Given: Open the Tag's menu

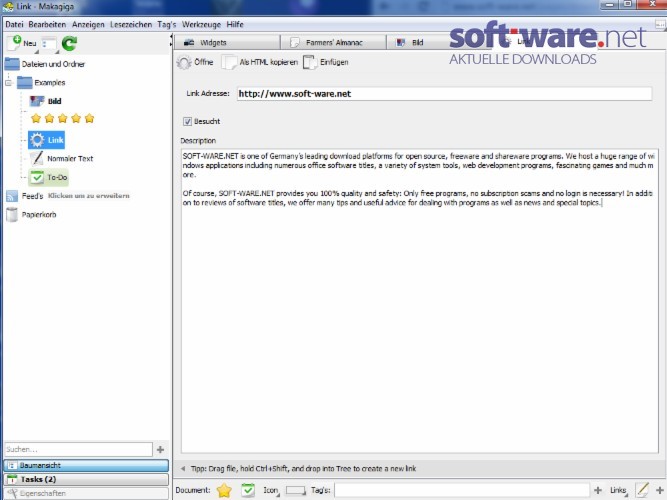Looking at the screenshot, I should 166,25.
